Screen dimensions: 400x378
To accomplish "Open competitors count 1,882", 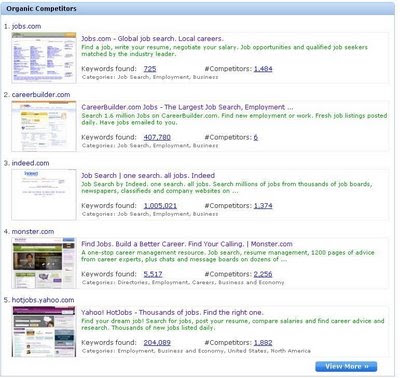I will 263,343.
